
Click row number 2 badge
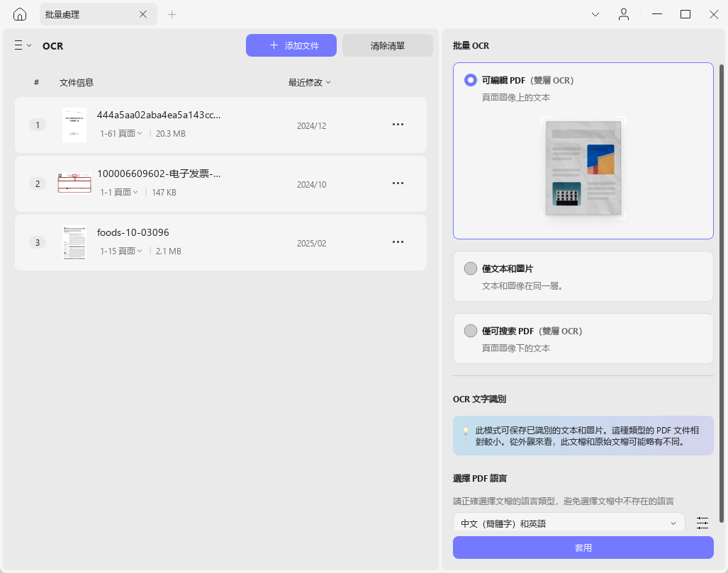38,183
